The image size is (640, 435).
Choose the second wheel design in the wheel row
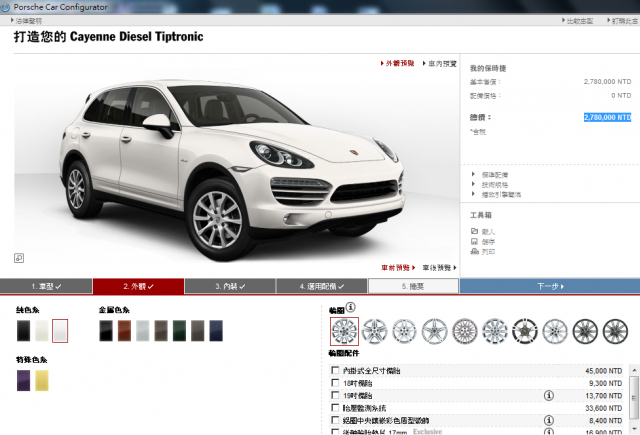[x=374, y=331]
